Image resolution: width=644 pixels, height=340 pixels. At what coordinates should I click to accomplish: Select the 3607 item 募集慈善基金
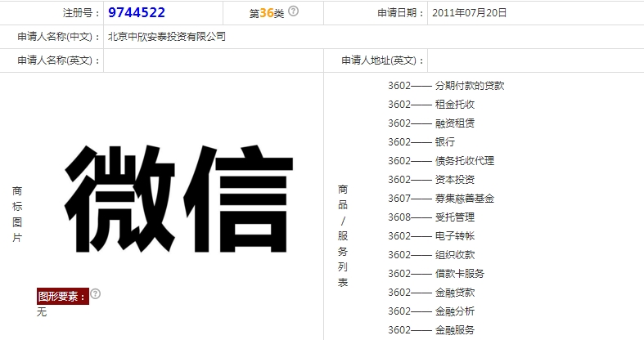[x=465, y=199]
